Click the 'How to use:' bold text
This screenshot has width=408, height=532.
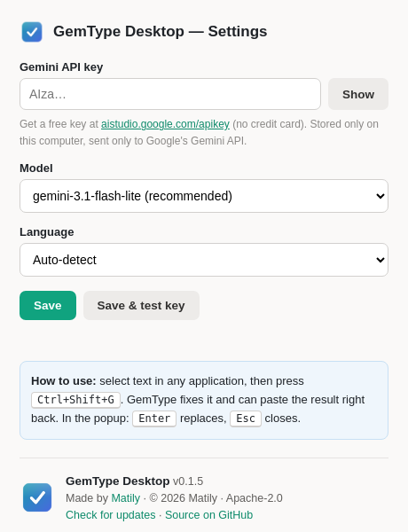pyautogui.click(x=64, y=381)
